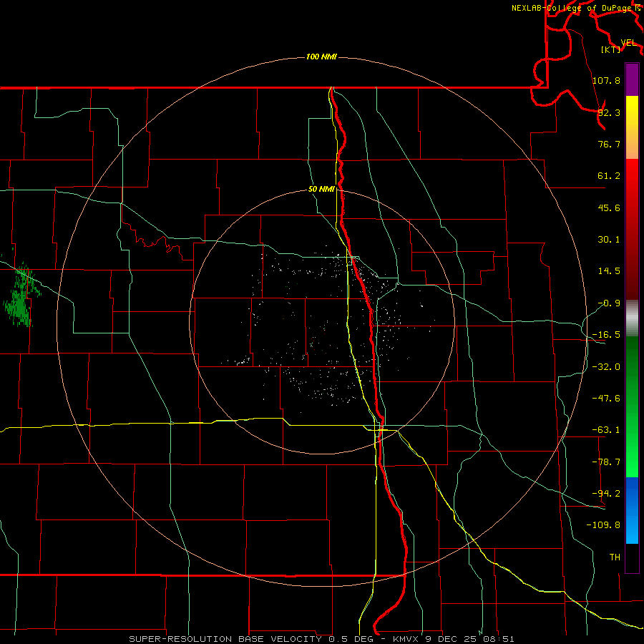Select the -0.9 value on the velocity scale
Image resolution: width=644 pixels, height=644 pixels.
[x=609, y=303]
